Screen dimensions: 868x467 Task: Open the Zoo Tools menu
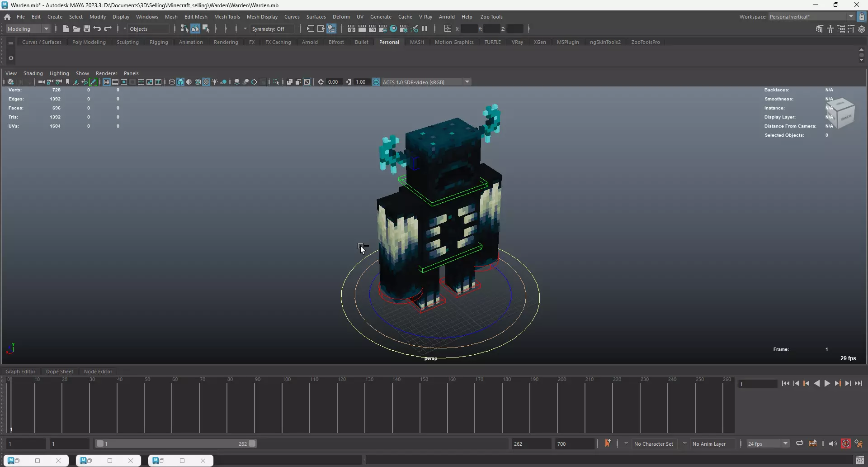[491, 17]
